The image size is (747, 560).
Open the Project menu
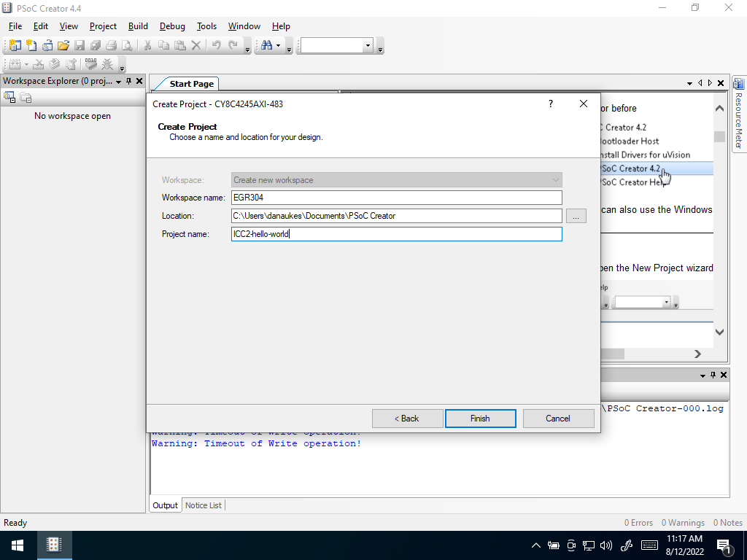point(103,26)
